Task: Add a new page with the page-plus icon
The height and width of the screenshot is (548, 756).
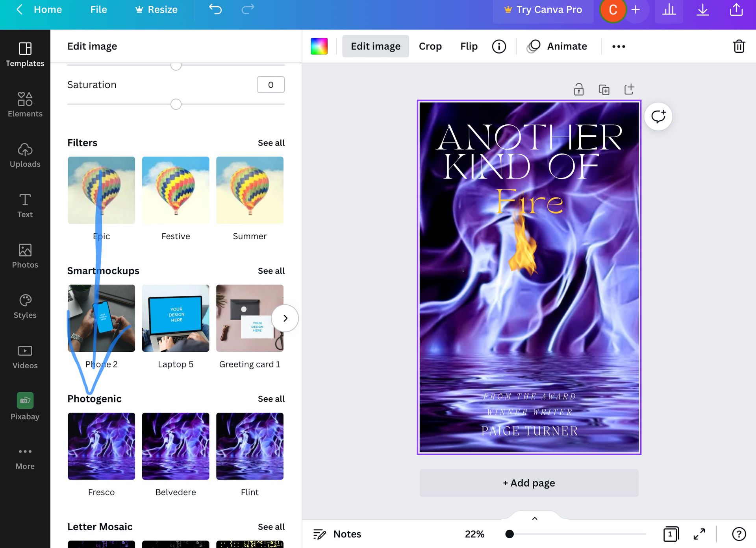Action: (x=629, y=89)
